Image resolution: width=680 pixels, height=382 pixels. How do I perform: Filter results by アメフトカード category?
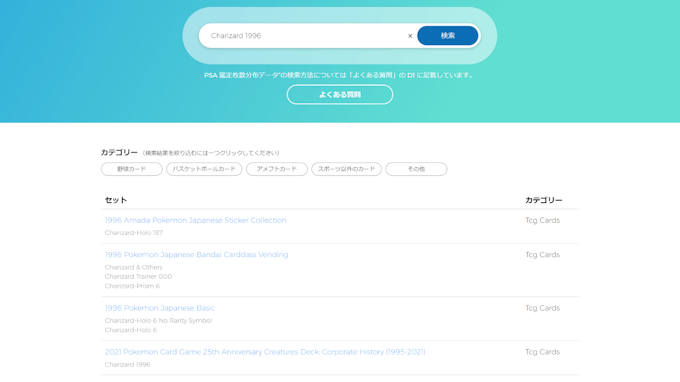(277, 169)
